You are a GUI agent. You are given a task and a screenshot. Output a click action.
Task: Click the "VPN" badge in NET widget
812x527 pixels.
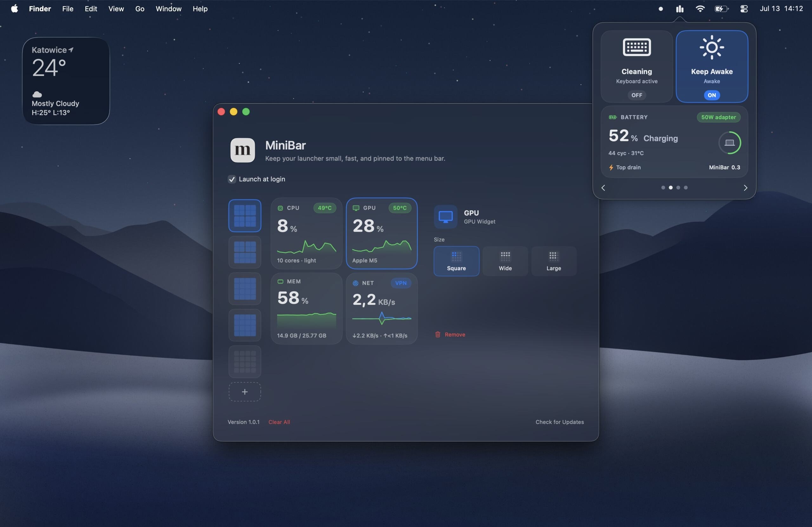pos(401,283)
